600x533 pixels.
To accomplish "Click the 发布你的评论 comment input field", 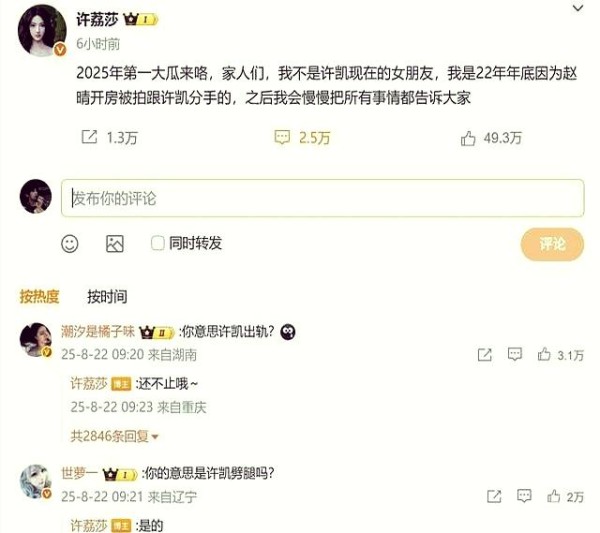I will point(323,198).
